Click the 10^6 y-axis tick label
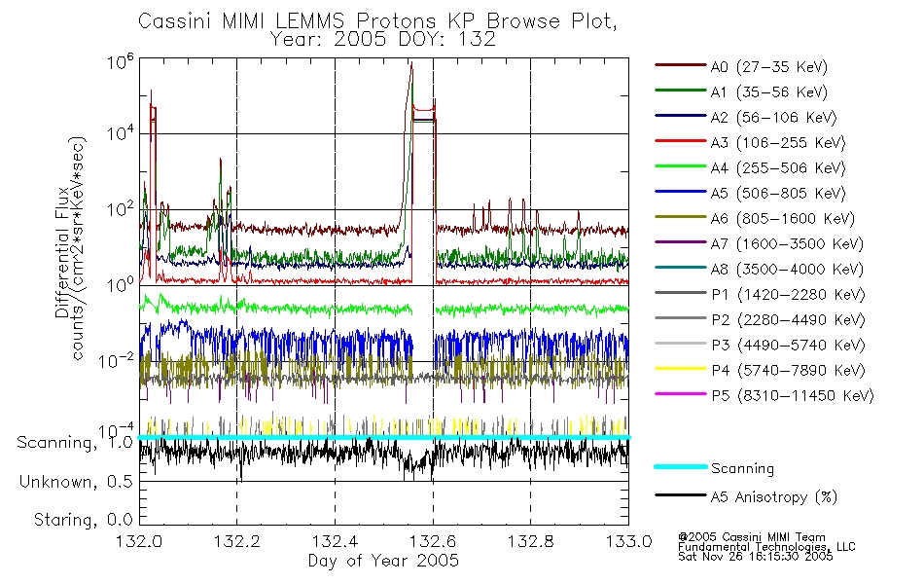This screenshot has height=584, width=924. point(121,60)
